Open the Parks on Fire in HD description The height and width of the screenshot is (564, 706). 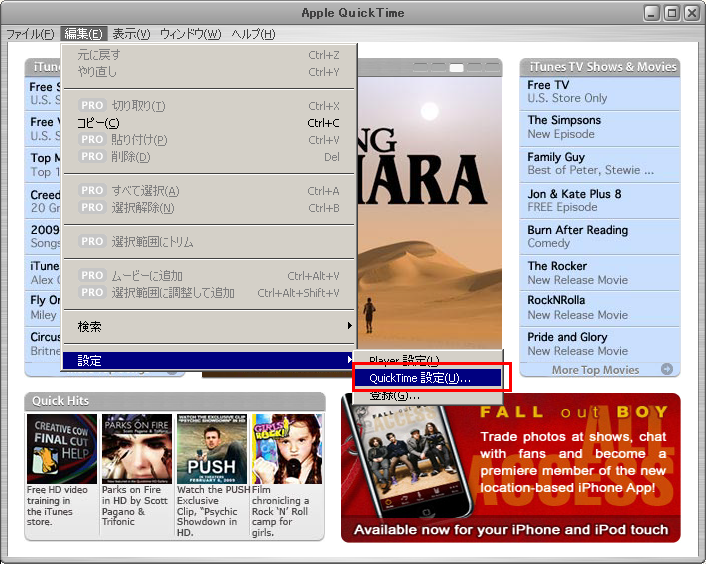point(135,506)
